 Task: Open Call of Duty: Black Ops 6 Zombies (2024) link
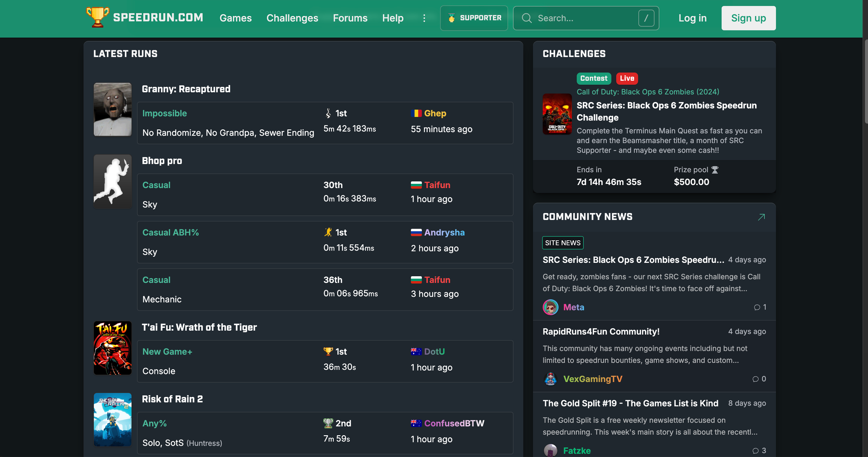(648, 92)
